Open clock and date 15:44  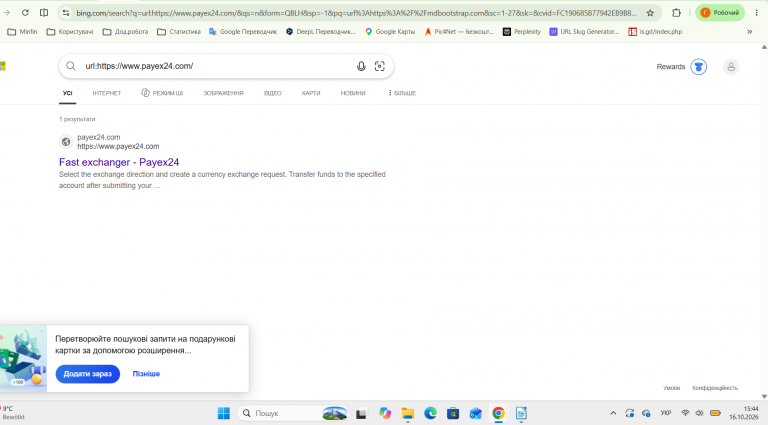pyautogui.click(x=744, y=413)
